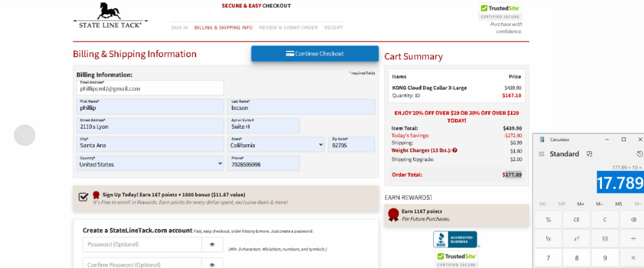
Task: Maximize the Calculator window
Action: (624, 140)
